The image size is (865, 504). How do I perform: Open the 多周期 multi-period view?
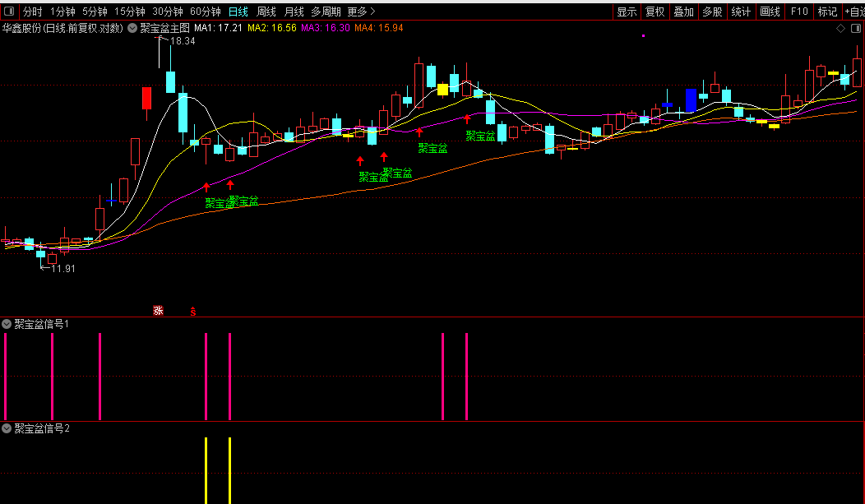pyautogui.click(x=326, y=12)
